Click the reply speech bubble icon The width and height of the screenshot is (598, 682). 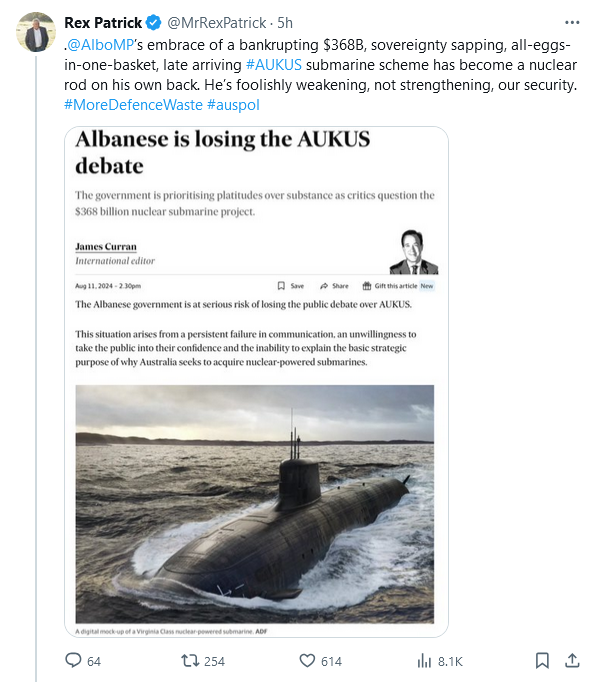[73, 660]
